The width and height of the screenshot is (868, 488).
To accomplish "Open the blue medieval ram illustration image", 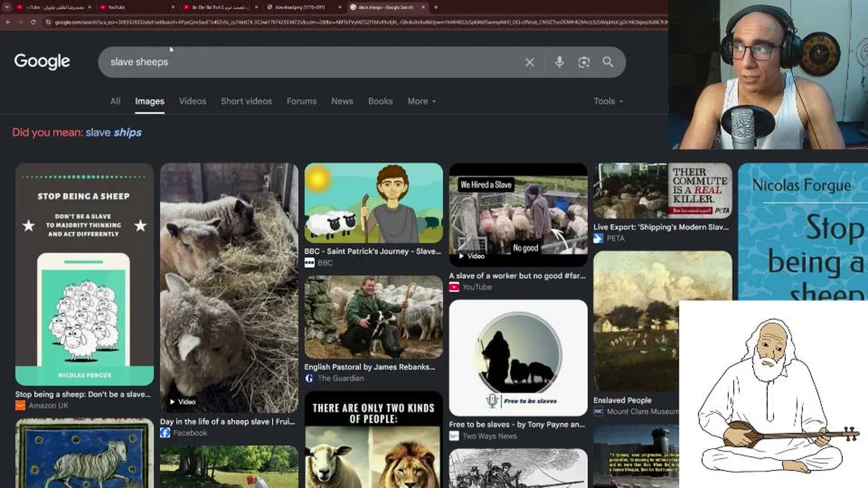I will click(85, 453).
